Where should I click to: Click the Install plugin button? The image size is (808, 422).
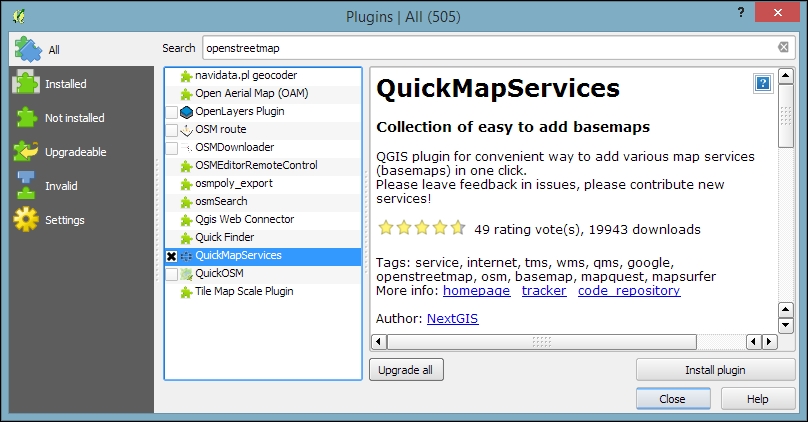715,369
